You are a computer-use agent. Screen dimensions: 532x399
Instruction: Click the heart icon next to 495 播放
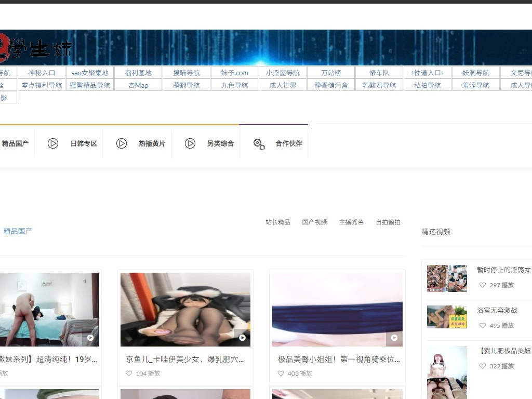(483, 325)
